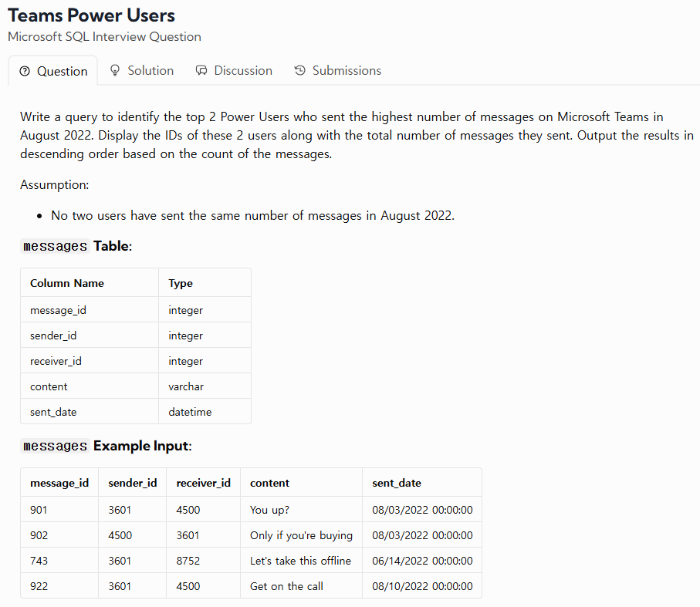Click message id 902 cell

click(x=59, y=535)
